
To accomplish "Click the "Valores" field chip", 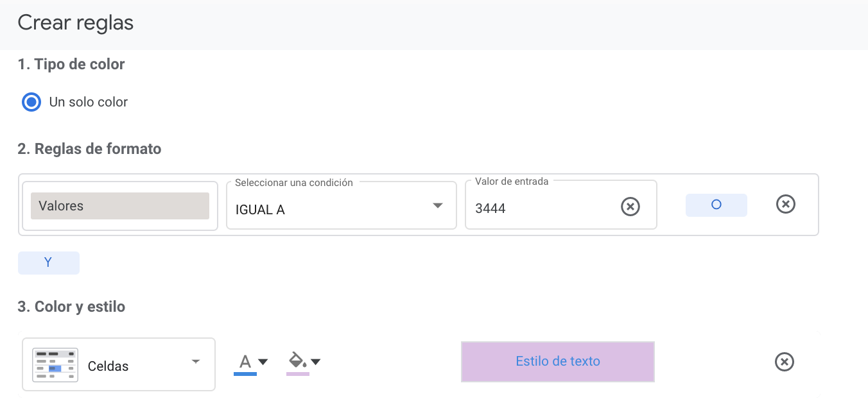I will click(x=120, y=206).
